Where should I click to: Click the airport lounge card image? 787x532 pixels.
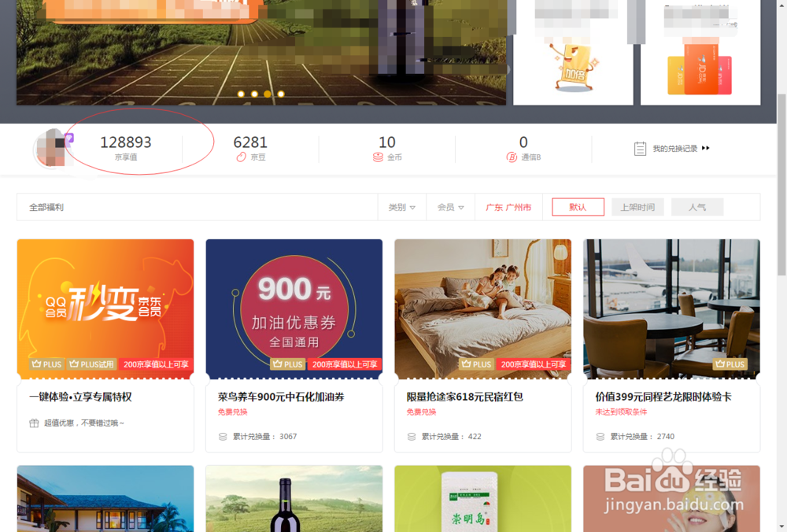click(x=671, y=308)
